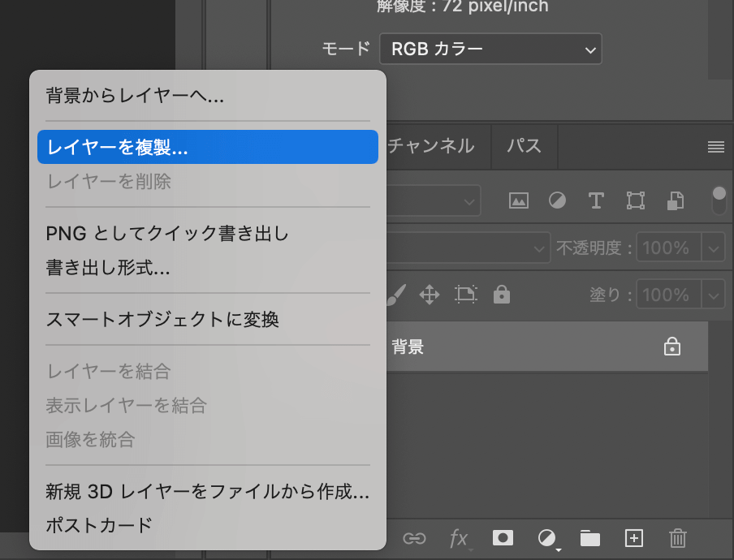Create a new group folder
The image size is (734, 560).
(589, 538)
